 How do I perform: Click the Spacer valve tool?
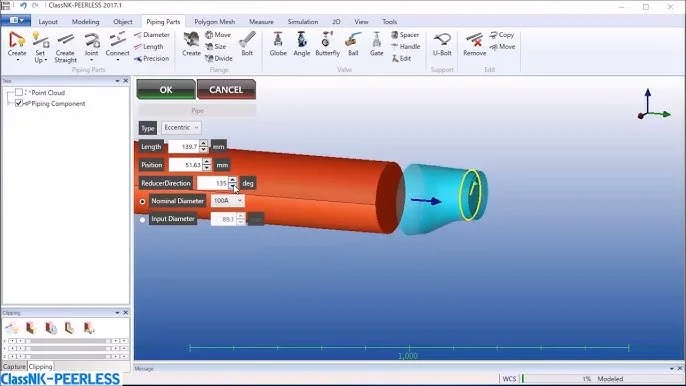tap(405, 35)
